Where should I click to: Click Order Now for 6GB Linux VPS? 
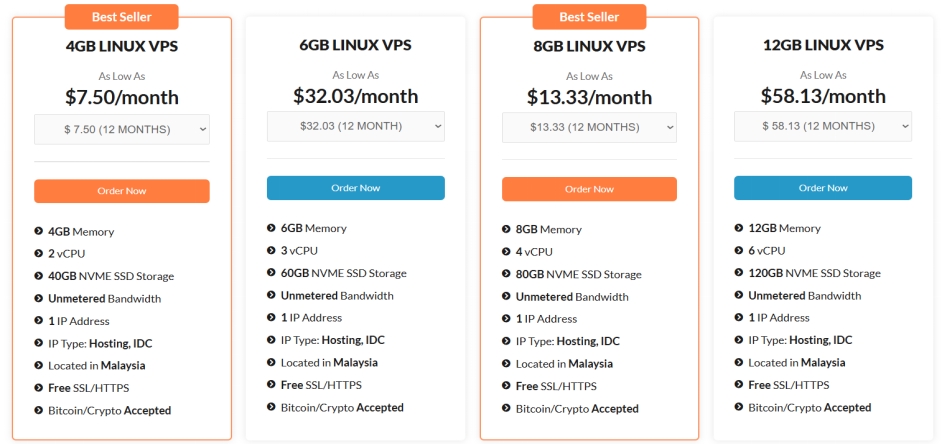(356, 188)
